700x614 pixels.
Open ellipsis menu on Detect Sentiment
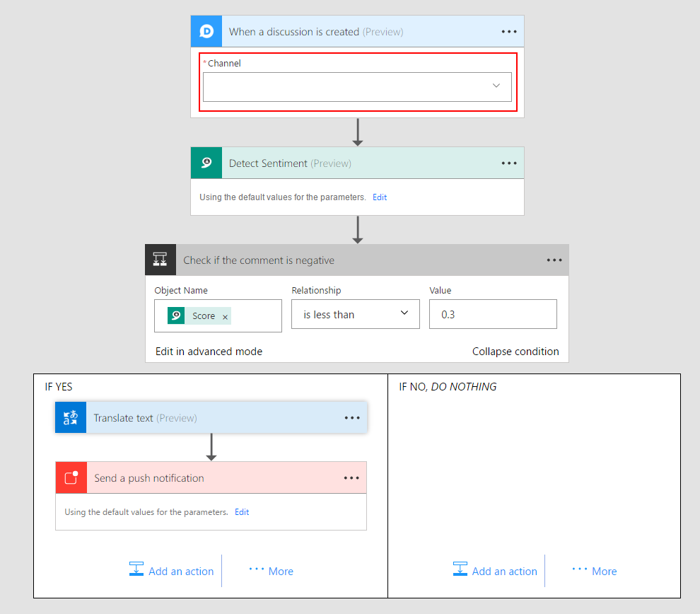(x=509, y=163)
